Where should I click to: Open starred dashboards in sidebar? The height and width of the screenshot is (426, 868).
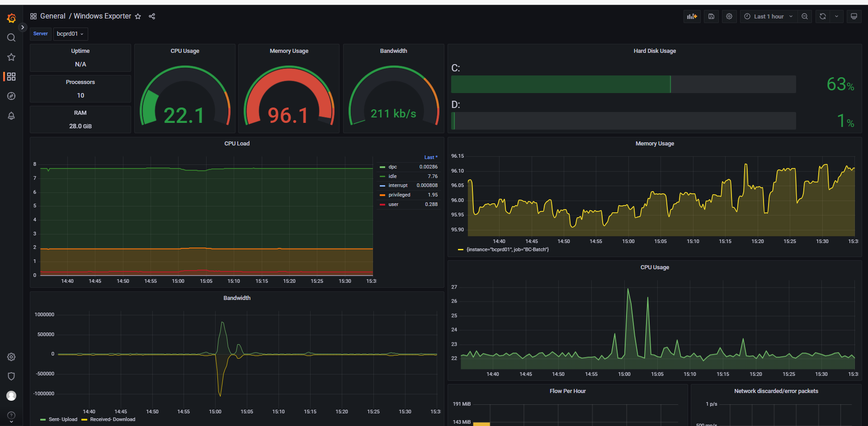[11, 57]
